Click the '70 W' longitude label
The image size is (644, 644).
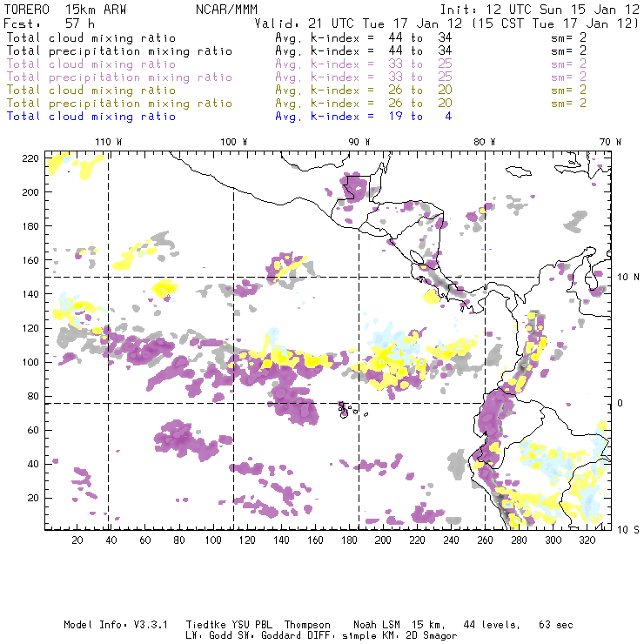(610, 142)
